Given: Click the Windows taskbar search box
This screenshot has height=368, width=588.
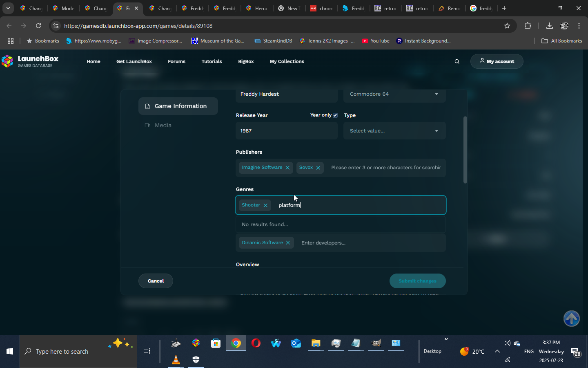Looking at the screenshot, I should tap(78, 351).
